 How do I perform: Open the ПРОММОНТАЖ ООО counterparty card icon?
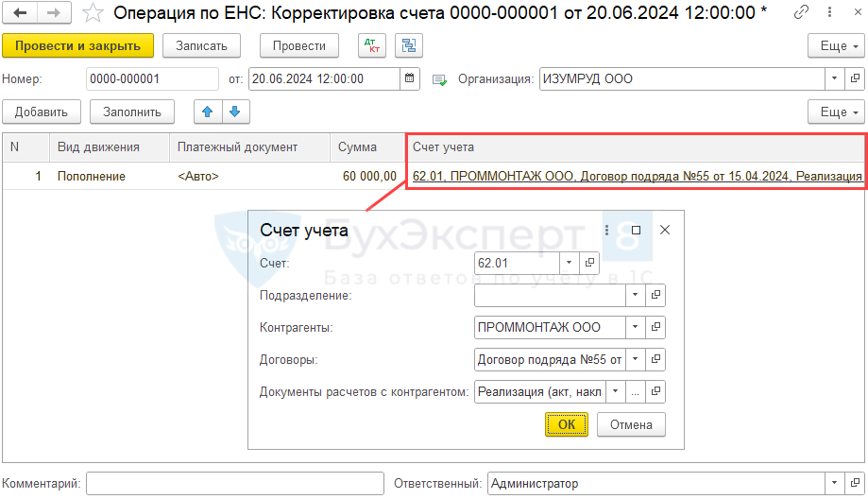[x=655, y=327]
